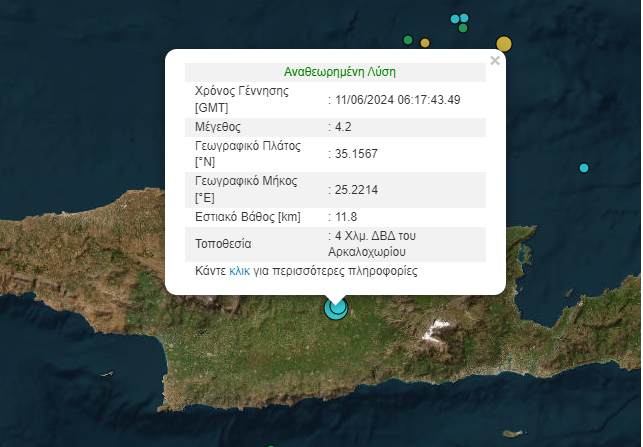The height and width of the screenshot is (447, 643).
Task: Close the earthquake info popup
Action: (494, 61)
